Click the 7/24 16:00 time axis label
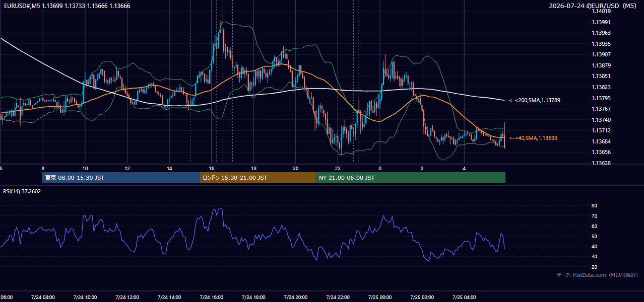 click(x=211, y=297)
